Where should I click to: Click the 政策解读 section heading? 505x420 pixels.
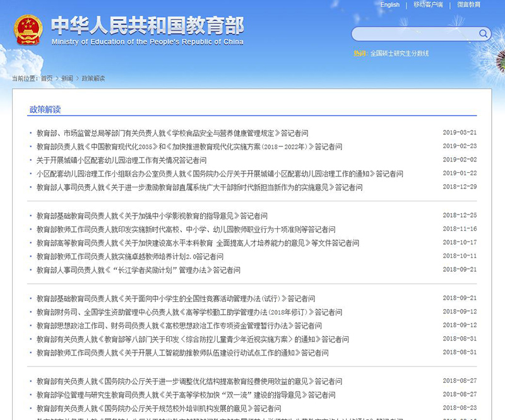(x=45, y=110)
